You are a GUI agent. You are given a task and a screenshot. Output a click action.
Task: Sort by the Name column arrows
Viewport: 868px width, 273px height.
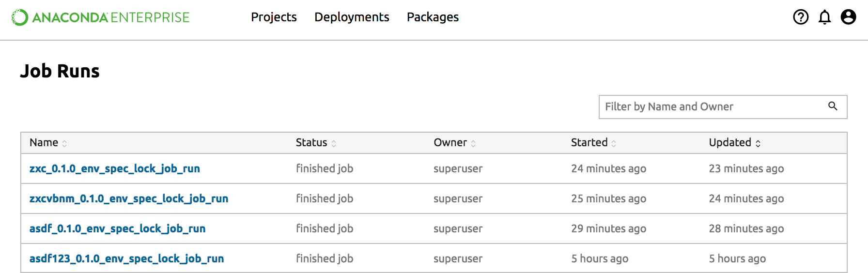pyautogui.click(x=64, y=143)
